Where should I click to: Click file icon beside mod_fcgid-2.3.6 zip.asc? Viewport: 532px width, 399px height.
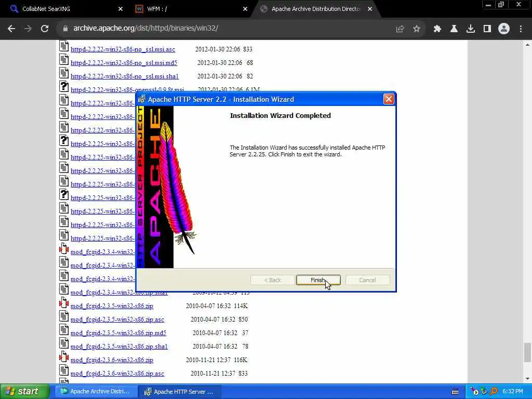pos(64,370)
